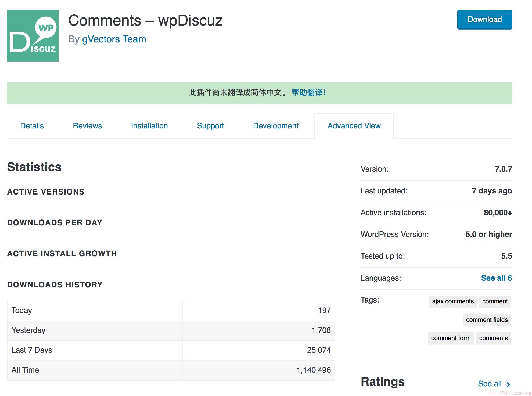Click the Version: label
532x396 pixels.
tap(375, 169)
